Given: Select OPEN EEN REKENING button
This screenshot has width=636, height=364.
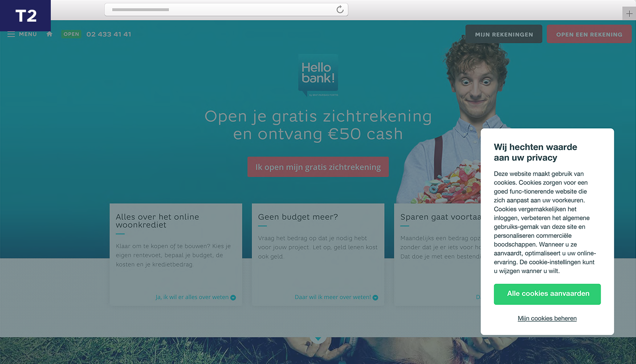Looking at the screenshot, I should [x=589, y=34].
